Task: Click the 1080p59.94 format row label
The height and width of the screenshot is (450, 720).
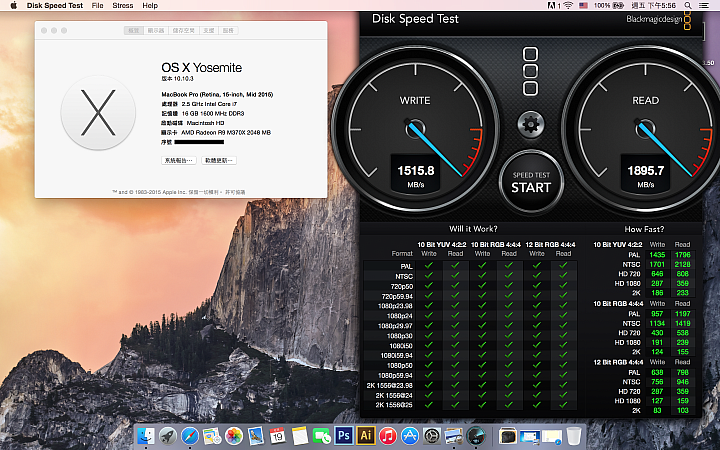Action: 395,375
